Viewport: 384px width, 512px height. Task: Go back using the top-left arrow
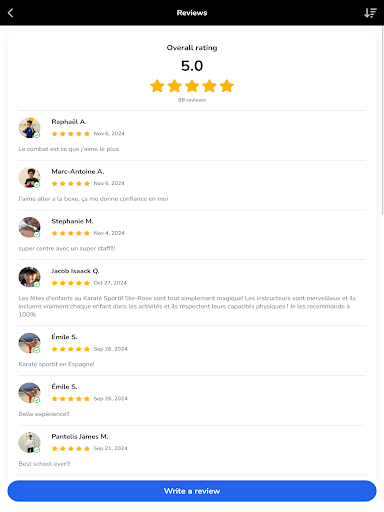(10, 13)
